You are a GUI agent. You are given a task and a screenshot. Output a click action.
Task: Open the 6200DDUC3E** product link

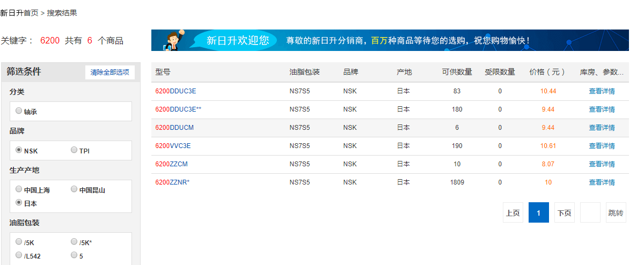[178, 109]
